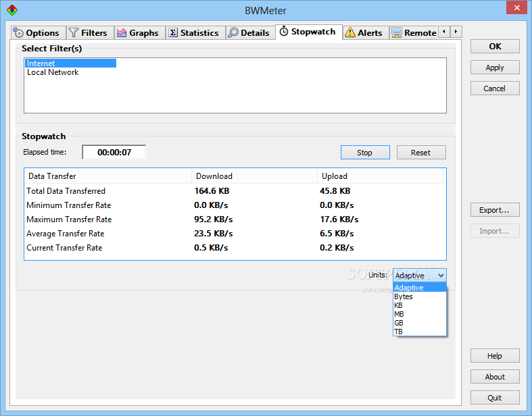Click the gear icon on Options tab
This screenshot has width=532, height=416.
click(x=18, y=33)
